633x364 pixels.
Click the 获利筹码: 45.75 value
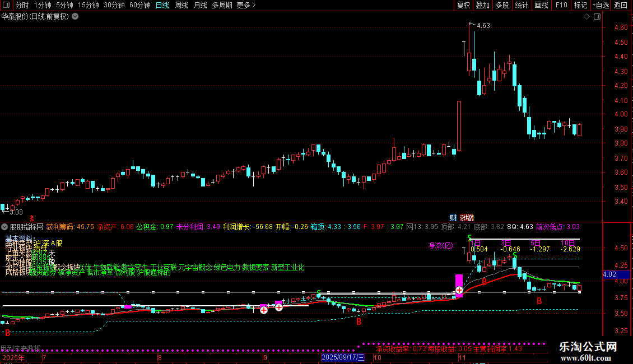tap(70, 227)
